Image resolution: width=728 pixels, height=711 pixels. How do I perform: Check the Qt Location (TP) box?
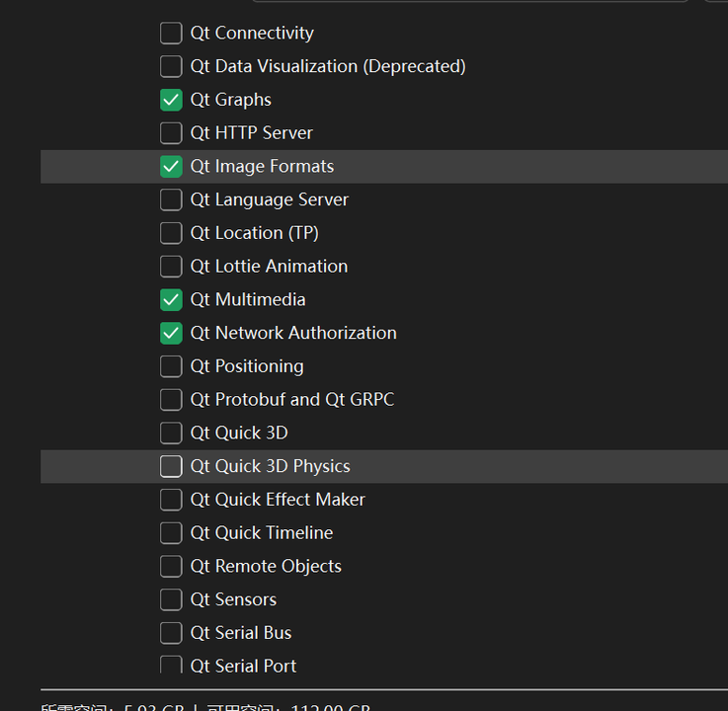point(171,233)
